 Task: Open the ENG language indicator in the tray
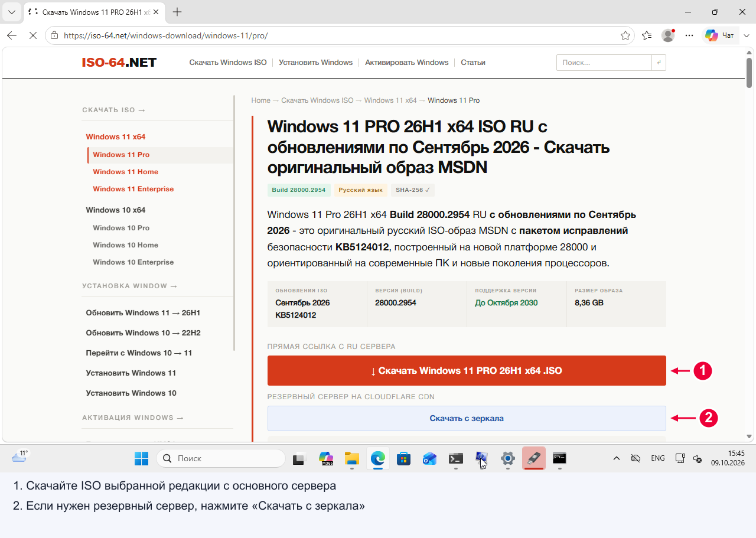point(658,458)
